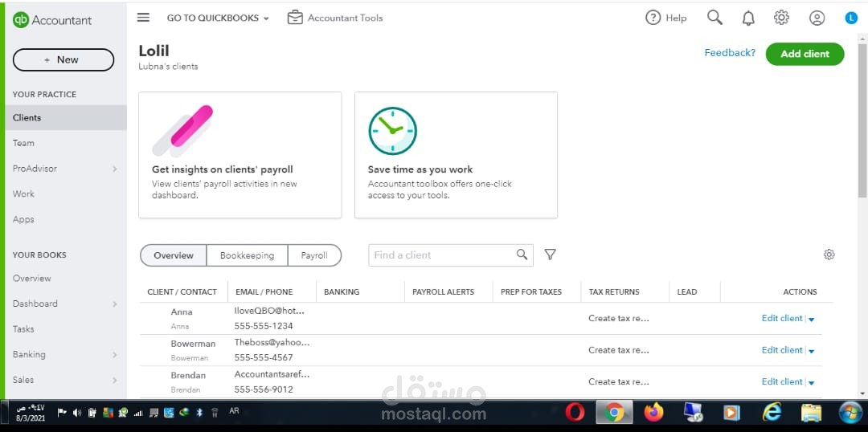Open Opera from the taskbar
Screen dimensions: 868x432
tap(575, 412)
